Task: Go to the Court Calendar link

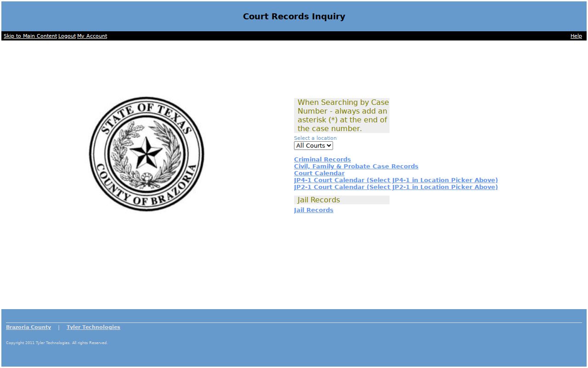Action: coord(319,173)
